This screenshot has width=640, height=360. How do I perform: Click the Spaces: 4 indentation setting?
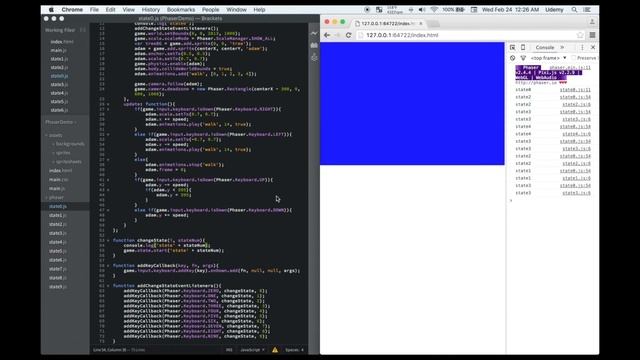point(294,350)
